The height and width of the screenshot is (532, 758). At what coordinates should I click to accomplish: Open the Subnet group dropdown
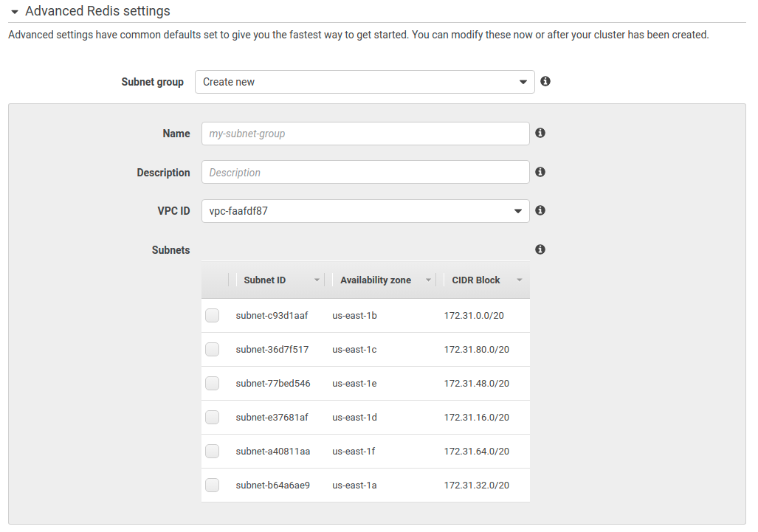click(365, 82)
